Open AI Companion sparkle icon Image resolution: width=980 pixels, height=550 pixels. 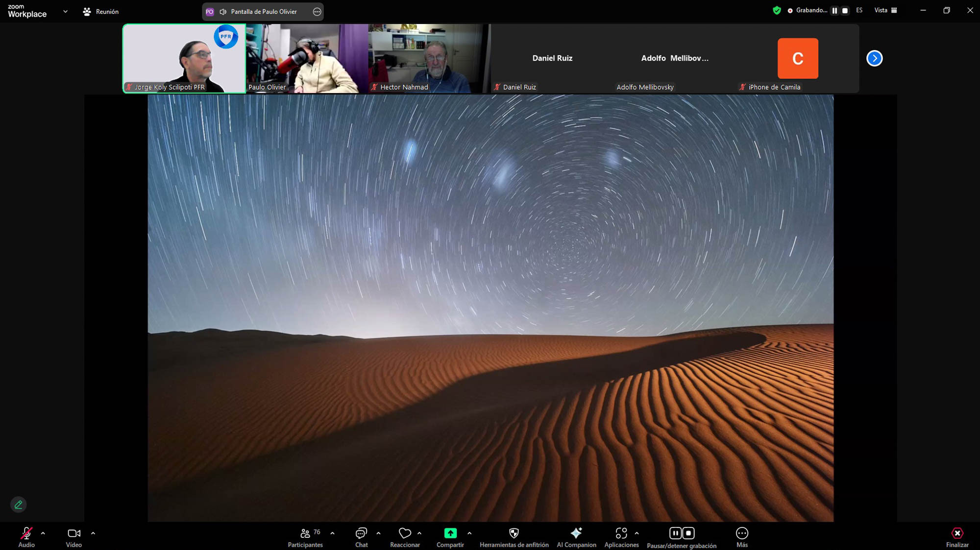click(576, 537)
